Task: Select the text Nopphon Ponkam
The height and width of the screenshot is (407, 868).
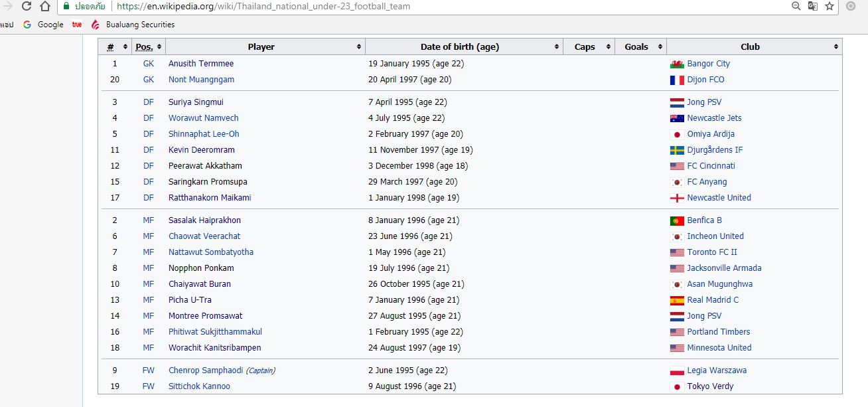Action: 201,268
